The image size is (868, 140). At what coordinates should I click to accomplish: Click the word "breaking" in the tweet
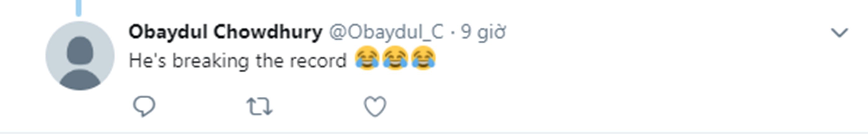pos(211,61)
